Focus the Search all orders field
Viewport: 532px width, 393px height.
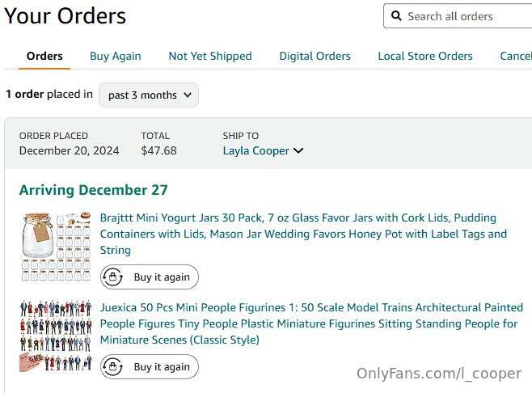click(458, 16)
